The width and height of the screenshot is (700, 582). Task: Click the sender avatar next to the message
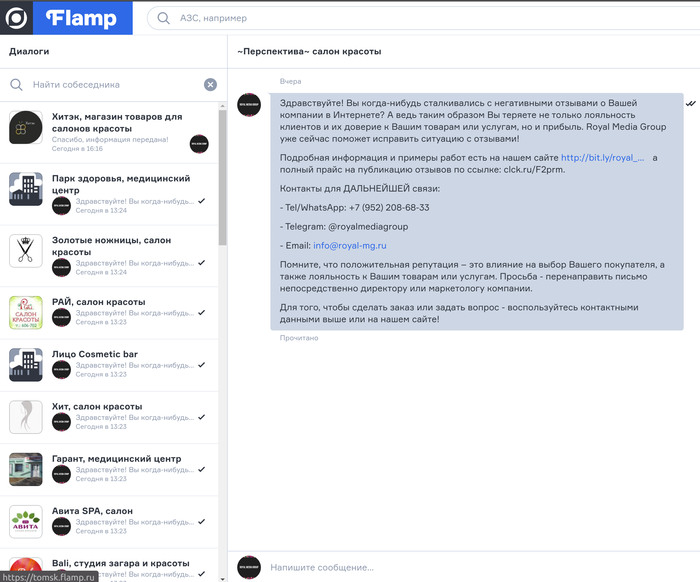point(249,105)
